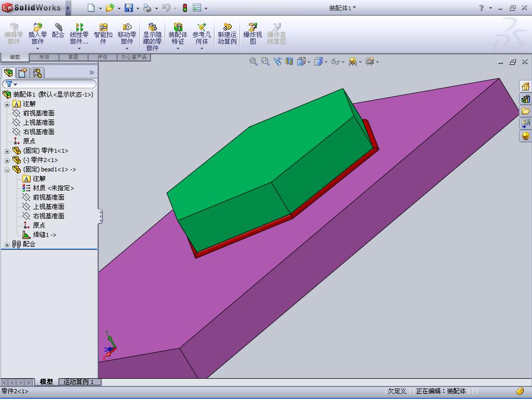Open File Explorer folder in task pane
The height and width of the screenshot is (399, 532).
point(525,111)
